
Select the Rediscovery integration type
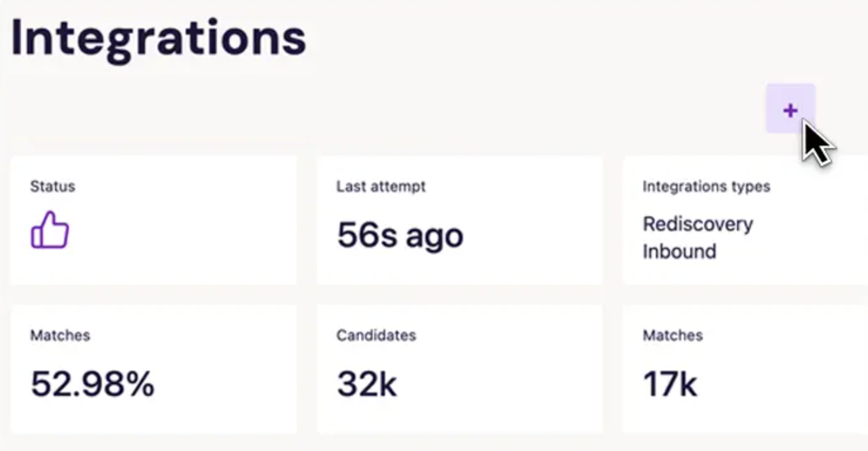coord(698,224)
